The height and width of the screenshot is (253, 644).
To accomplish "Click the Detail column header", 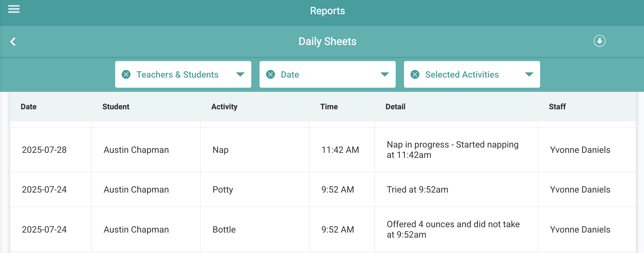I will 395,107.
